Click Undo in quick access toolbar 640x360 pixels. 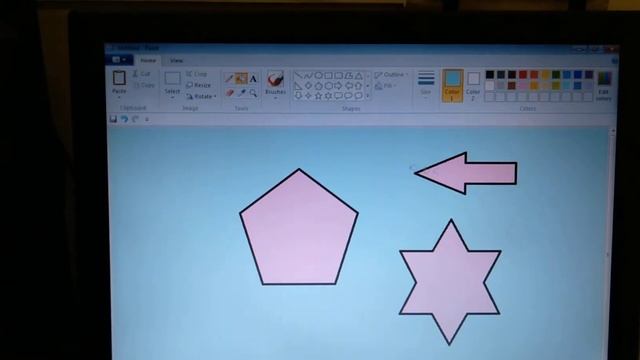[124, 119]
